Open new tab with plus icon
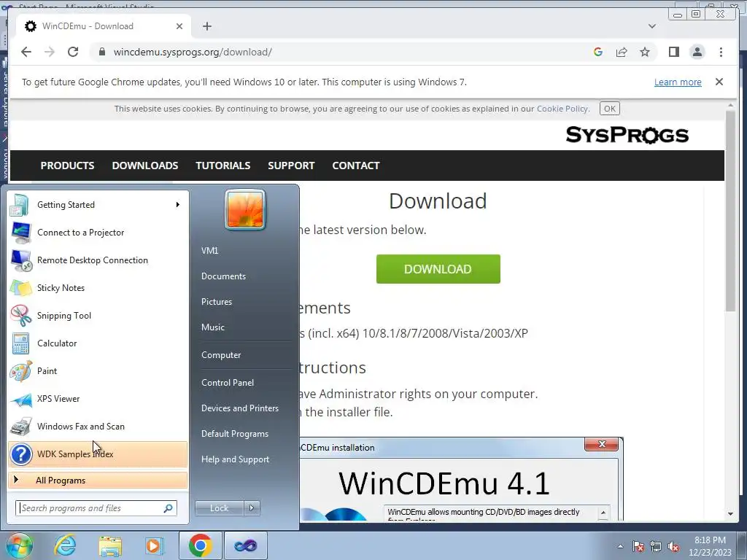 [x=206, y=26]
